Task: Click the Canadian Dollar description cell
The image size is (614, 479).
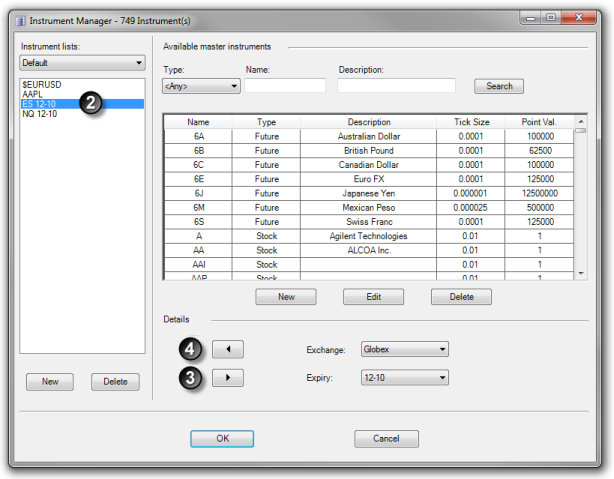Action: pos(368,164)
